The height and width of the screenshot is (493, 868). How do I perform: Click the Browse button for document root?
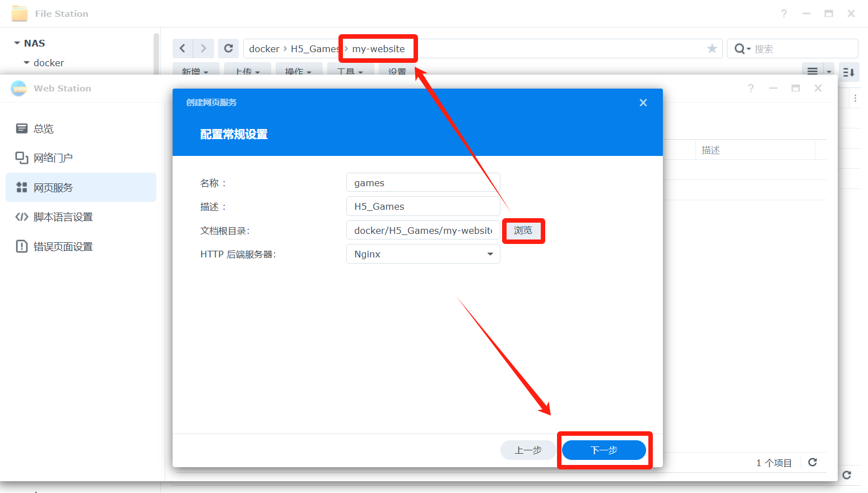pyautogui.click(x=523, y=231)
